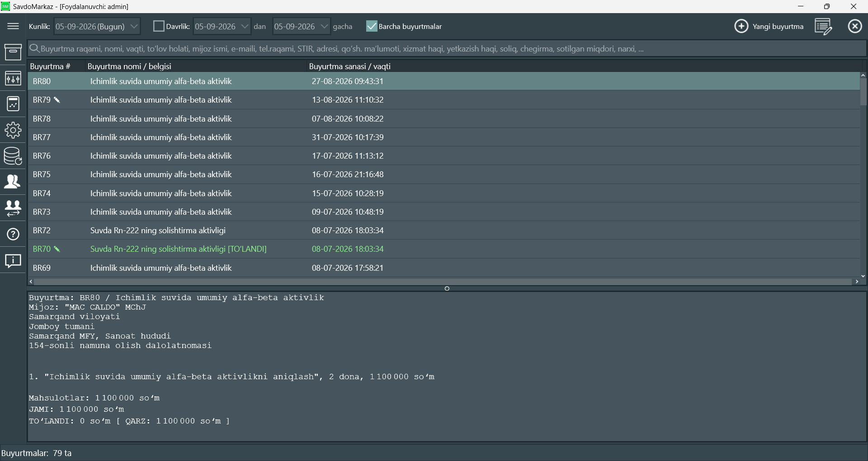The image size is (868, 461).
Task: Click the Mijoz: "MAC CALDO" MChJ line
Action: [87, 307]
